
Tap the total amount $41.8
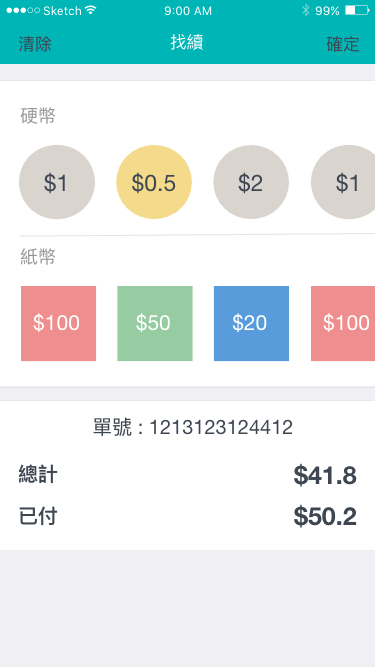pyautogui.click(x=325, y=476)
